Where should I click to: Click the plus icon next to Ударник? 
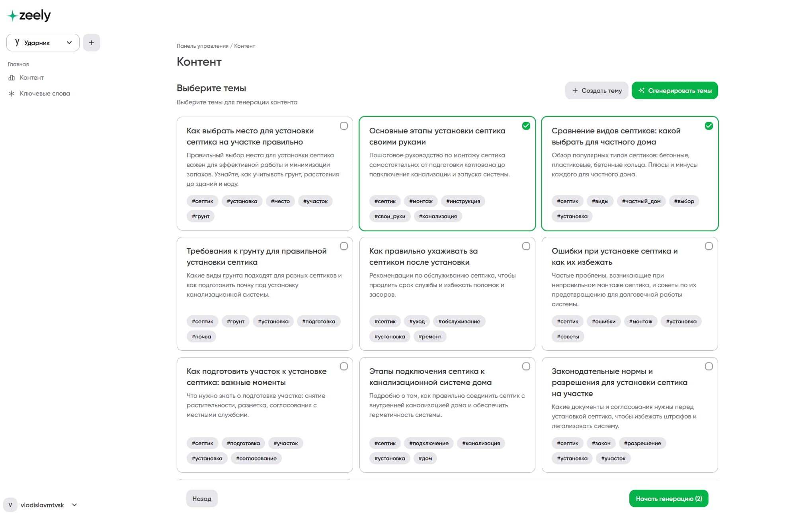(92, 43)
